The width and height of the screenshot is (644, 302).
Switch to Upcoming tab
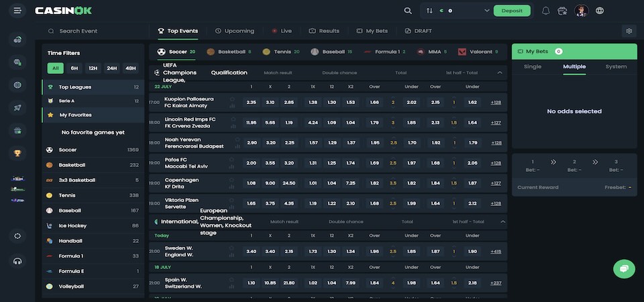click(x=235, y=31)
